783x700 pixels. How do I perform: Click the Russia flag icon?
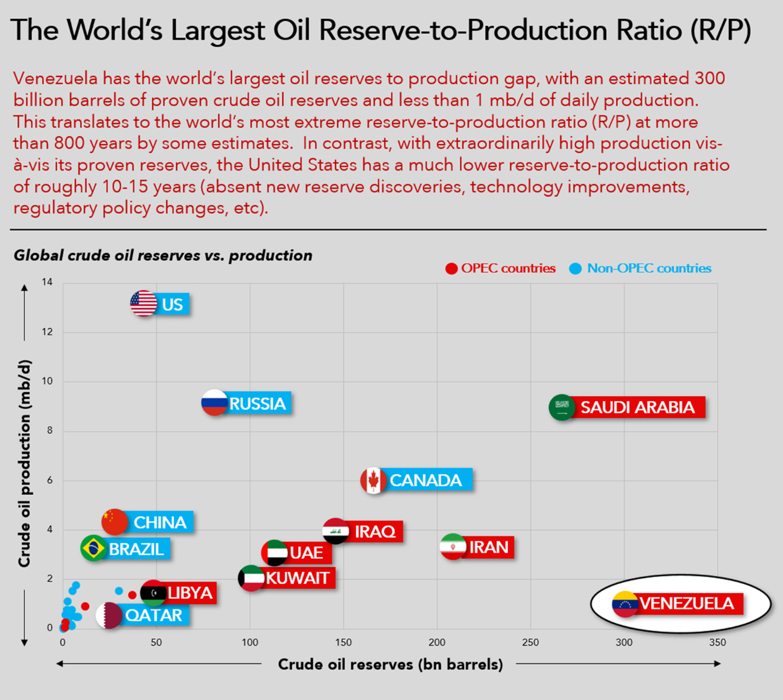214,403
